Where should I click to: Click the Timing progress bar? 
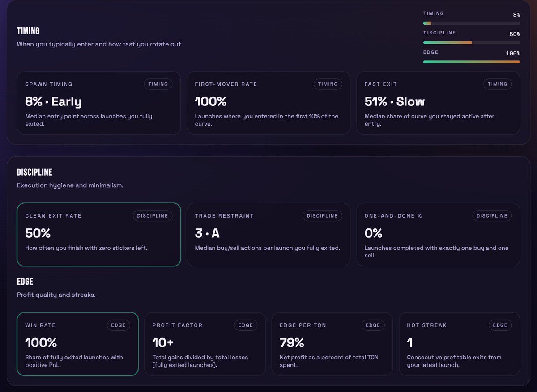tap(472, 23)
